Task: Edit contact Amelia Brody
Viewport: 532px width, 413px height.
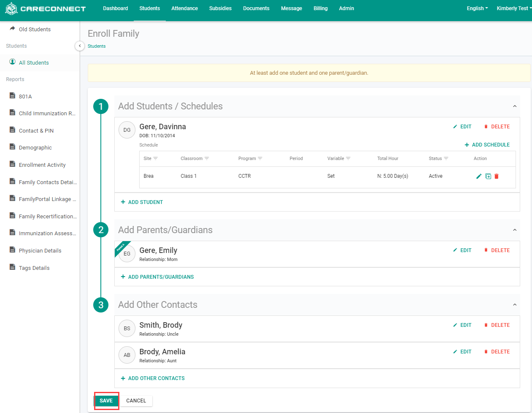Action: (x=462, y=352)
